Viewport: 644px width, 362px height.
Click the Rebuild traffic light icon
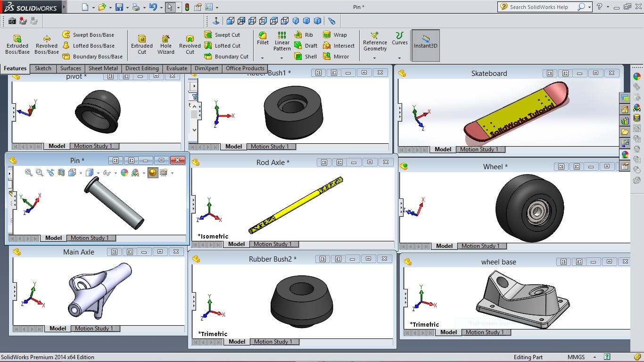(187, 7)
